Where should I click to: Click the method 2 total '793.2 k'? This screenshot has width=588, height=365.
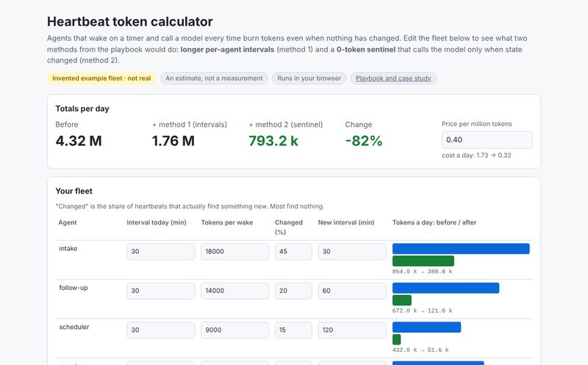point(273,141)
